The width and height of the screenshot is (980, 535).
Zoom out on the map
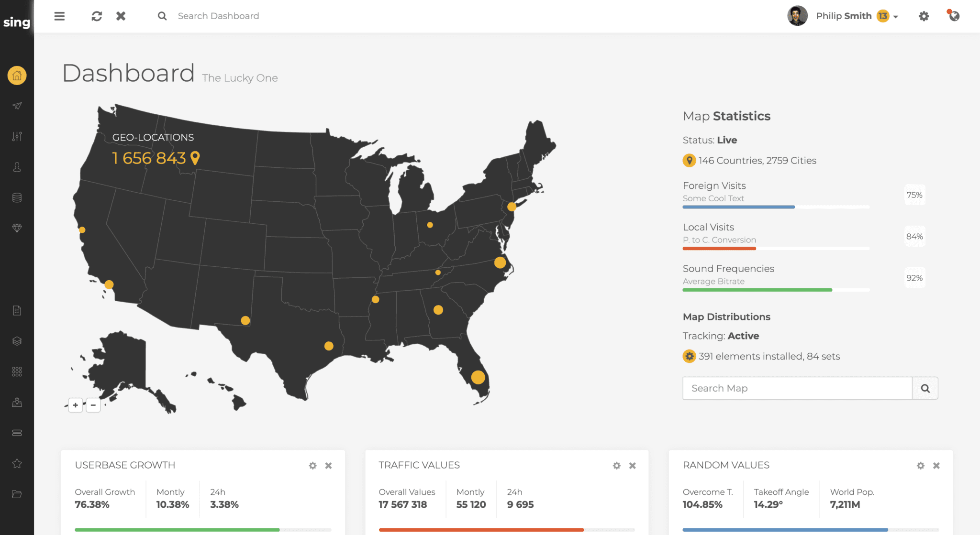point(93,405)
